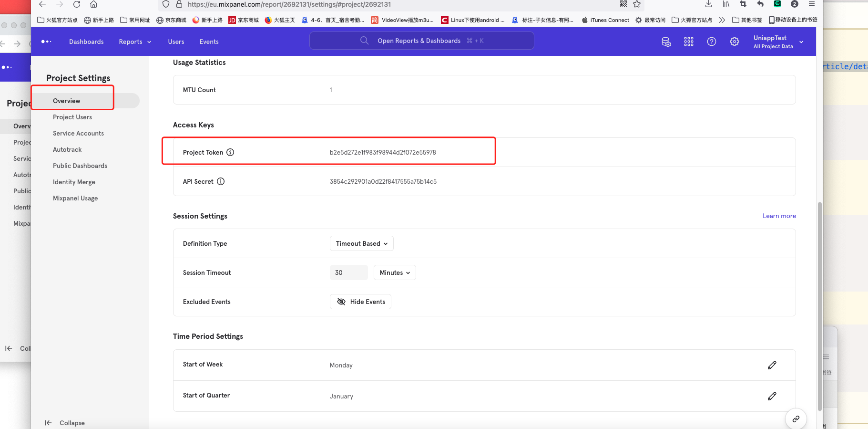868x429 pixels.
Task: Expand the UniappTest project switcher
Action: pyautogui.click(x=778, y=42)
